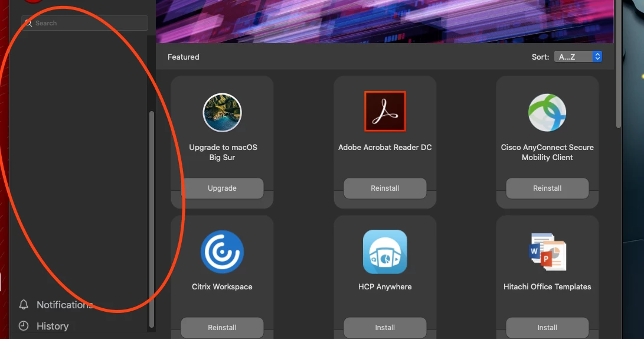Click the macOS Big Sur upgrade icon
Screen dimensions: 644x339
coord(222,112)
